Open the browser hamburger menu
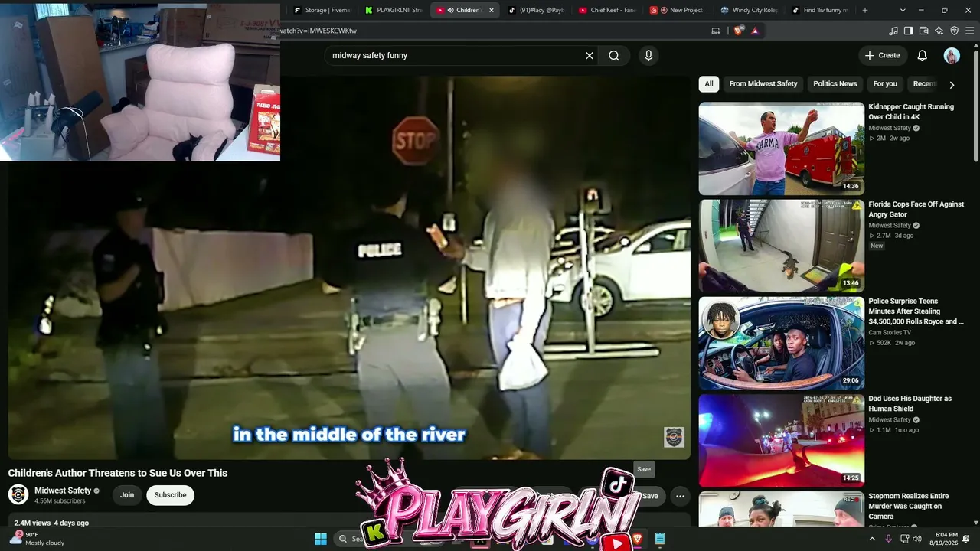 pos(969,31)
